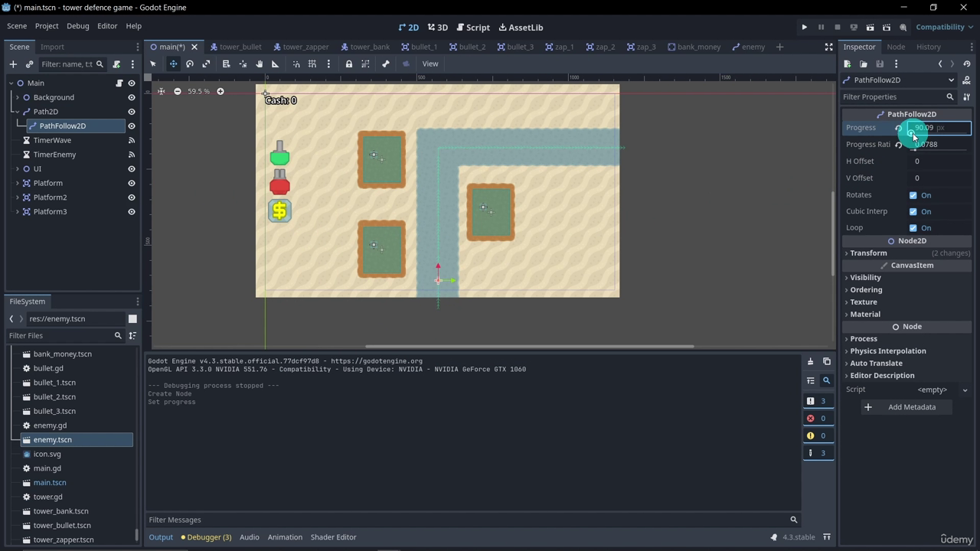Click the Progress value field
The image size is (980, 551).
[939, 128]
